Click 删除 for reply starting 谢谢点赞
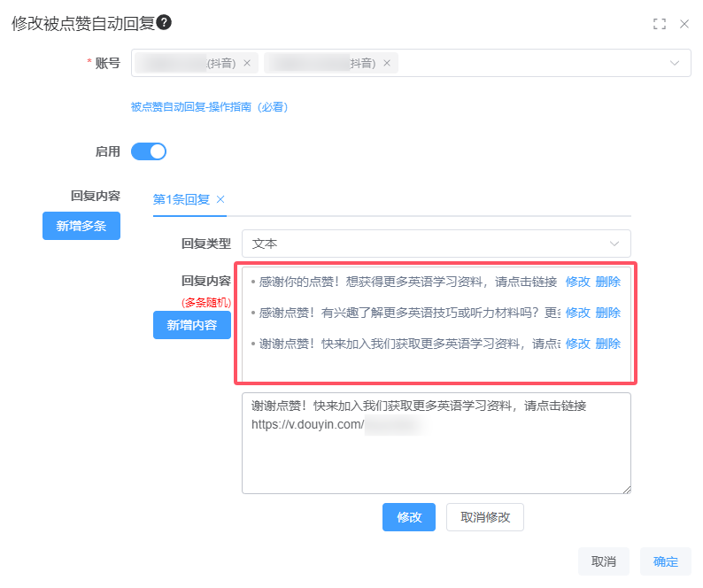This screenshot has width=703, height=588. (608, 344)
